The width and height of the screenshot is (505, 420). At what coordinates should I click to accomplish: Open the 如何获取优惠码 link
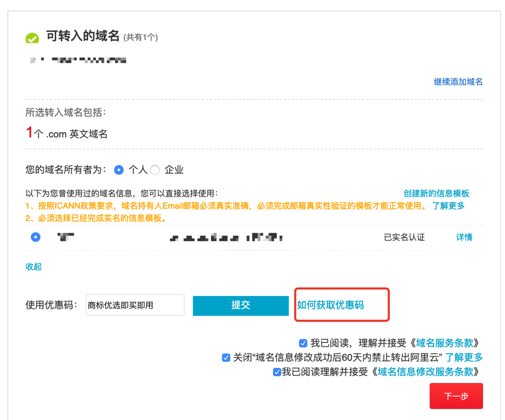[x=330, y=305]
